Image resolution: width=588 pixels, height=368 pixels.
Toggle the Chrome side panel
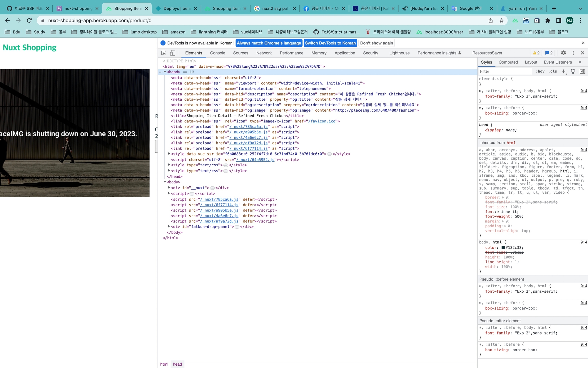click(x=559, y=20)
